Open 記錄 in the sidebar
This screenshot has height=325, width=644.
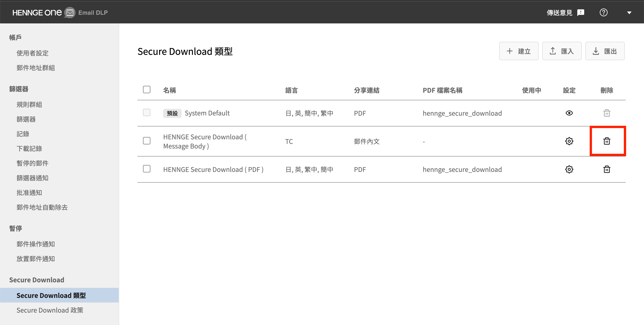pyautogui.click(x=23, y=134)
